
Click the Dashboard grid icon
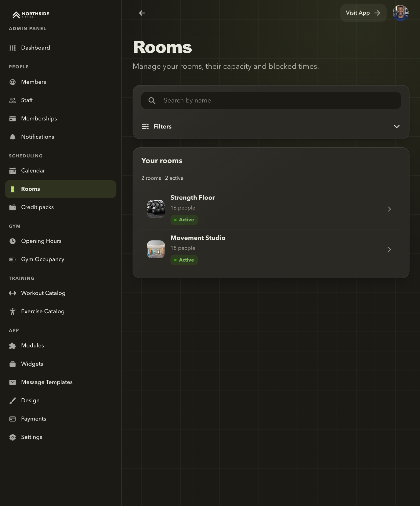tap(13, 48)
